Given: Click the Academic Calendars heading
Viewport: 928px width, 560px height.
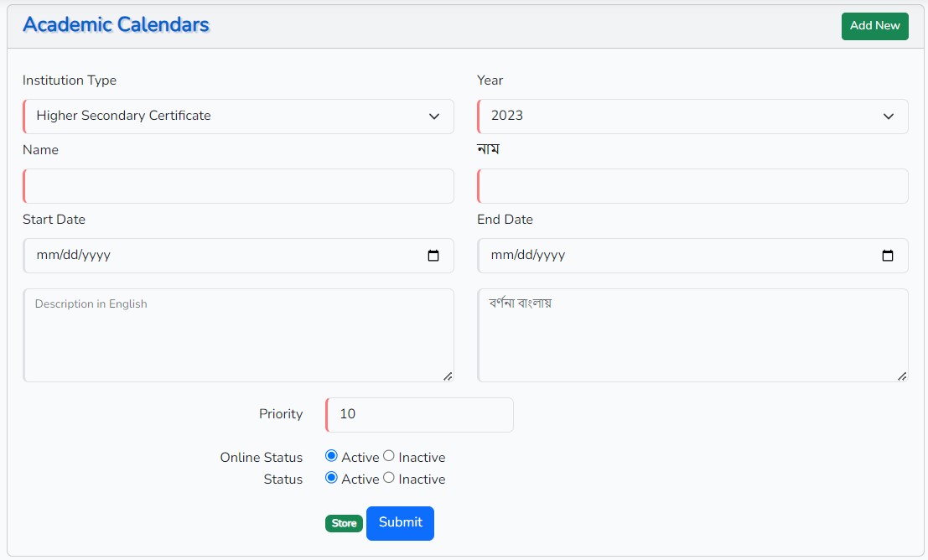Looking at the screenshot, I should click(x=116, y=24).
